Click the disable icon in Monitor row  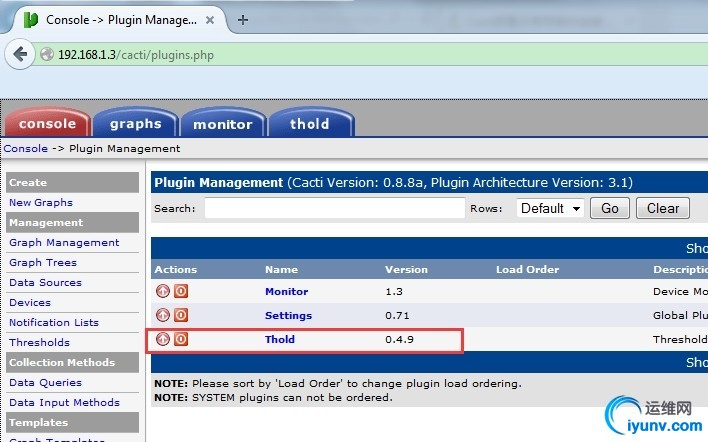point(181,291)
